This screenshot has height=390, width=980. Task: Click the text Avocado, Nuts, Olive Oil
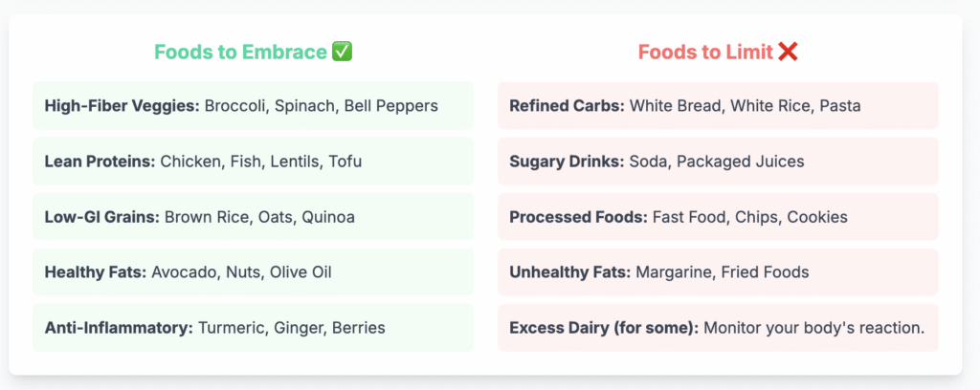[x=241, y=272]
